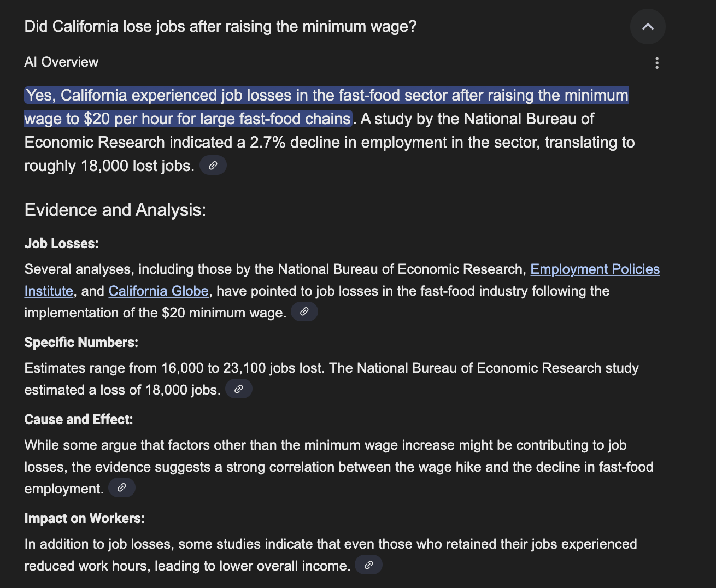Click the "Evidence and Analysis:" heading
The width and height of the screenshot is (716, 588).
[115, 210]
